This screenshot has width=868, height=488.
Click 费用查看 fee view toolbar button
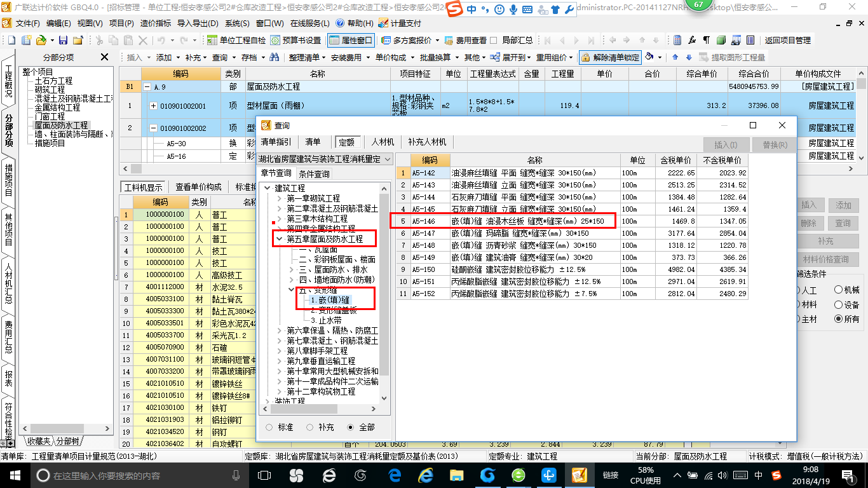click(465, 40)
